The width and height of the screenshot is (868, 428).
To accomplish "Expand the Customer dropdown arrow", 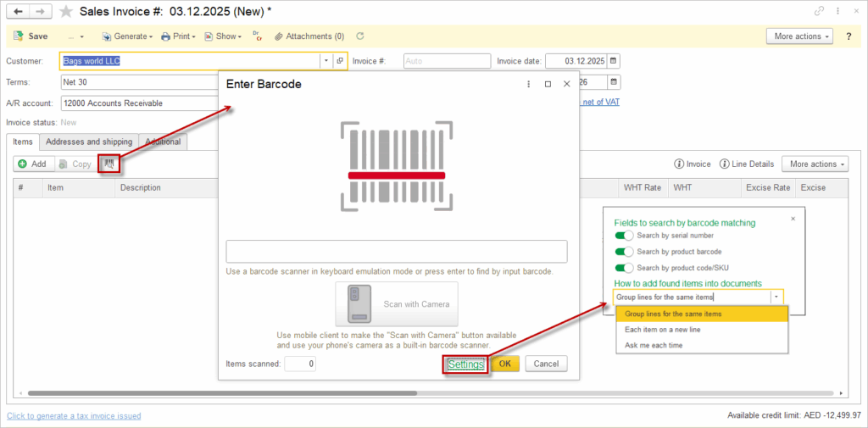I will click(x=325, y=61).
